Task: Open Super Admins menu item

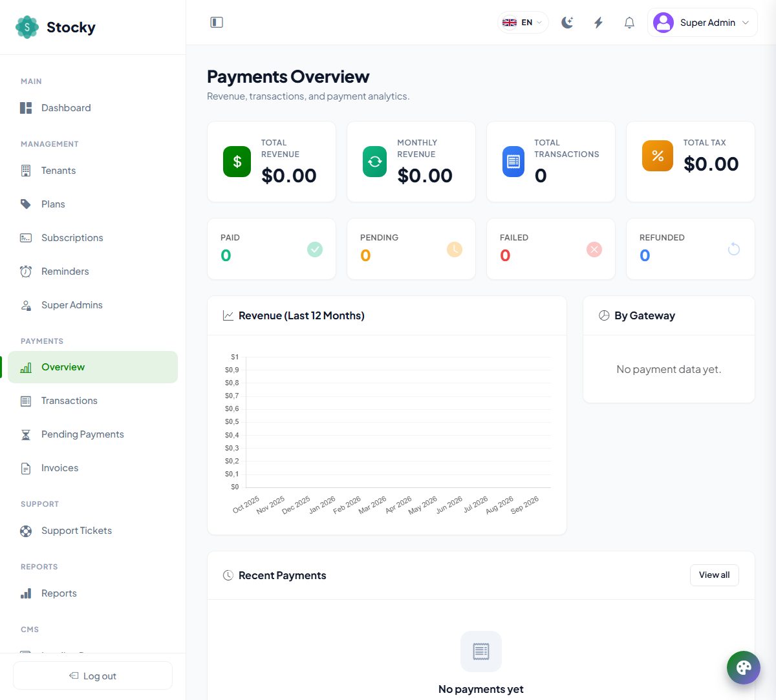Action: pos(92,305)
